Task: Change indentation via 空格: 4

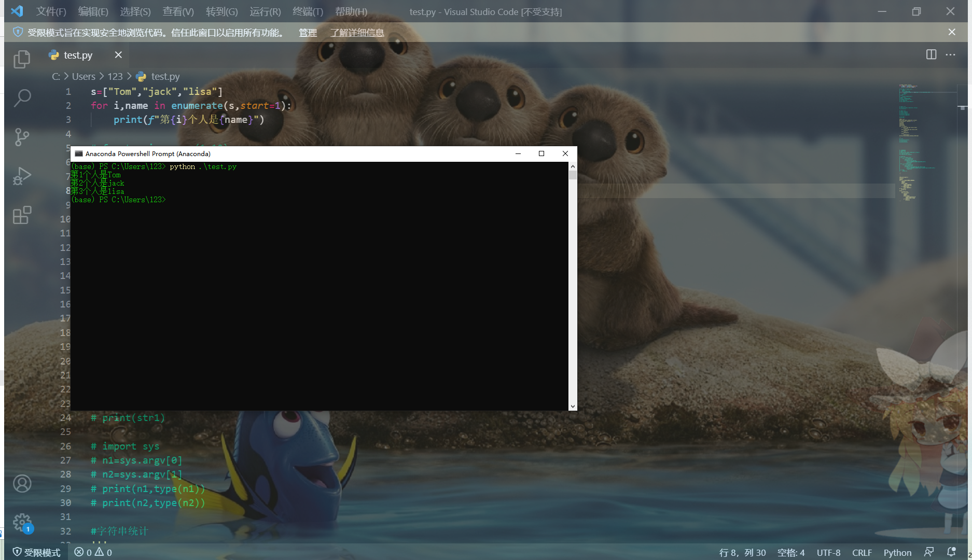Action: click(x=791, y=552)
